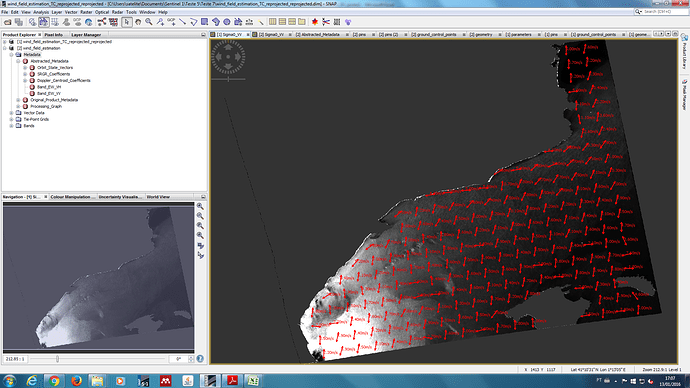The image size is (690, 388).
Task: Select the polygon drawing tool
Action: [194, 22]
